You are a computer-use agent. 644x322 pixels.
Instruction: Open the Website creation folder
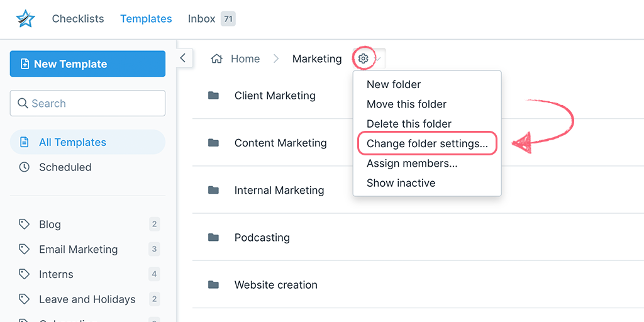pos(275,284)
